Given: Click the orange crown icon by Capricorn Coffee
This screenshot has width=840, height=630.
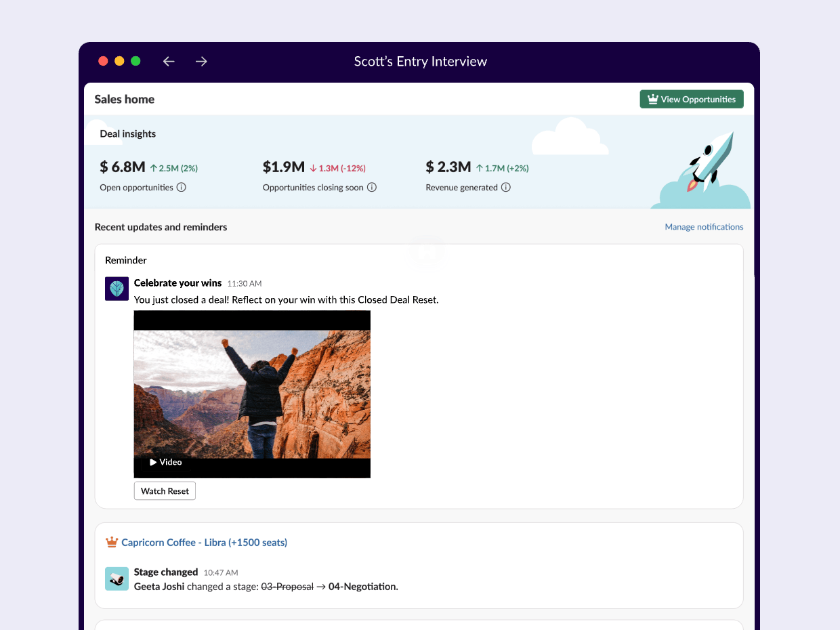Looking at the screenshot, I should coord(112,543).
